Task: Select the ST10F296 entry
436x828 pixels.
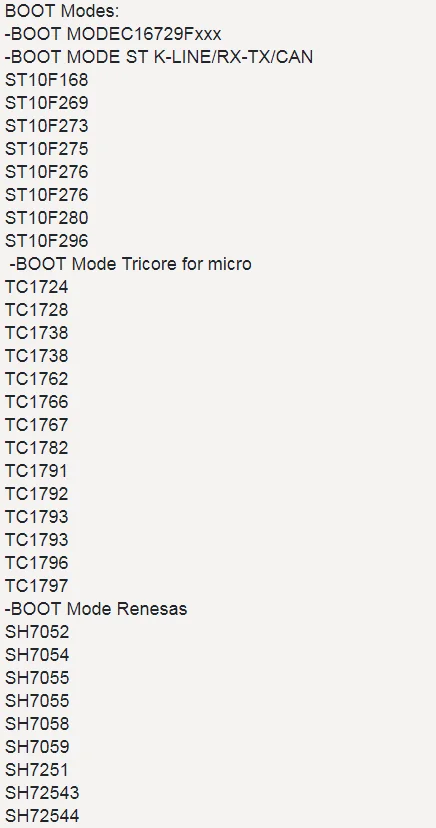Action: (46, 241)
